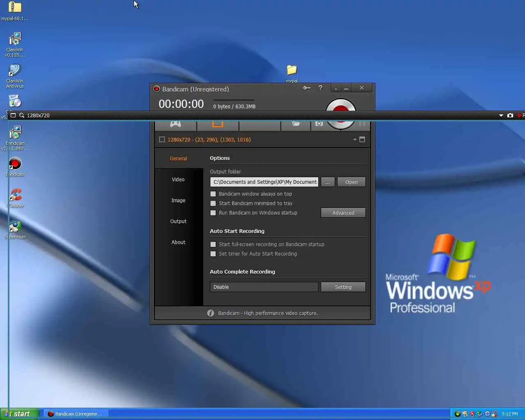Click the output folder path field
The height and width of the screenshot is (420, 525).
pyautogui.click(x=264, y=182)
